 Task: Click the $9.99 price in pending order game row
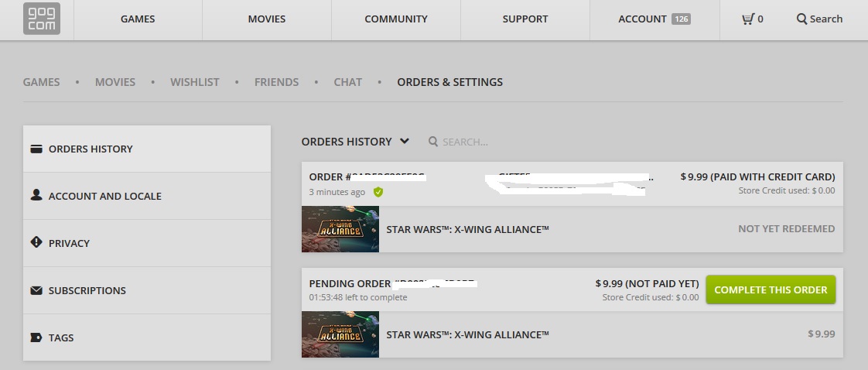coord(822,334)
